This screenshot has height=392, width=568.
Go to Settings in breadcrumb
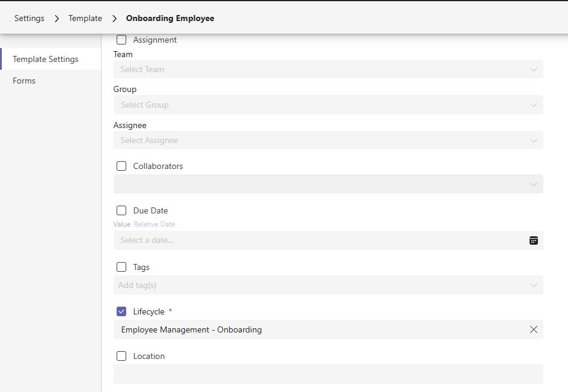[x=29, y=18]
